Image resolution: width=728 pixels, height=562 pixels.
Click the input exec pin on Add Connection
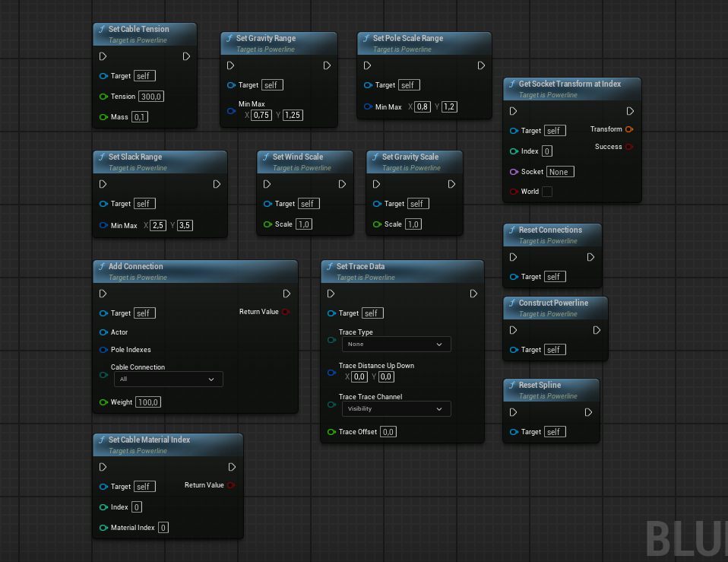[x=103, y=294]
